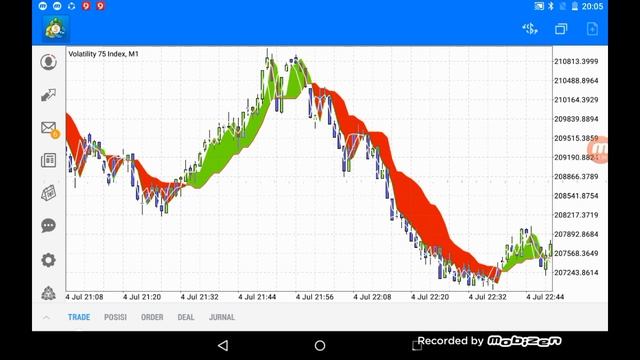Tap the Android Recent apps square button

point(417,346)
